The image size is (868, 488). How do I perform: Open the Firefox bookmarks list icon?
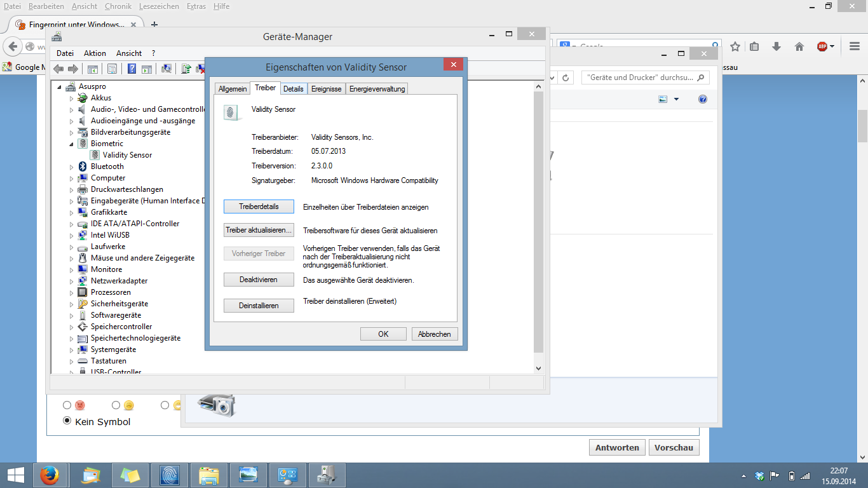point(754,46)
